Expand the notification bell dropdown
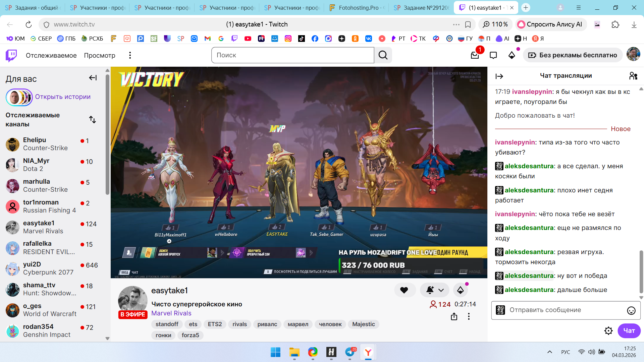Screen dimensions: 644x362 pyautogui.click(x=441, y=290)
